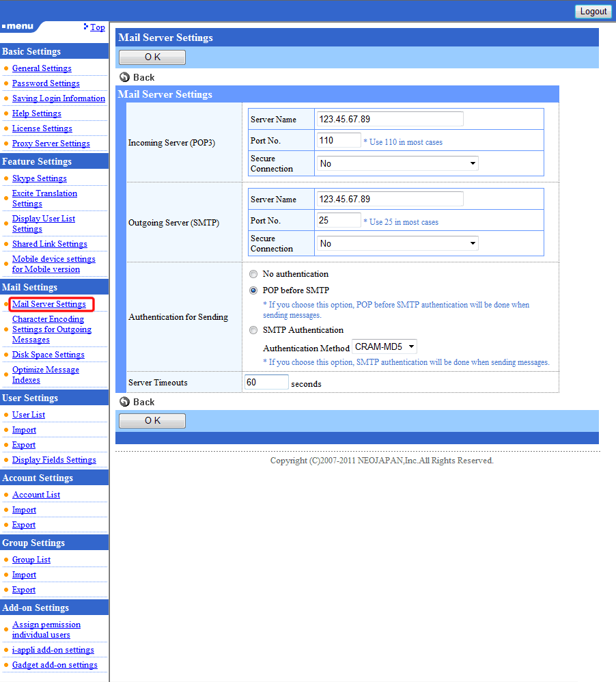This screenshot has height=682, width=616.
Task: Open Gadget add-on settings link
Action: [x=55, y=665]
